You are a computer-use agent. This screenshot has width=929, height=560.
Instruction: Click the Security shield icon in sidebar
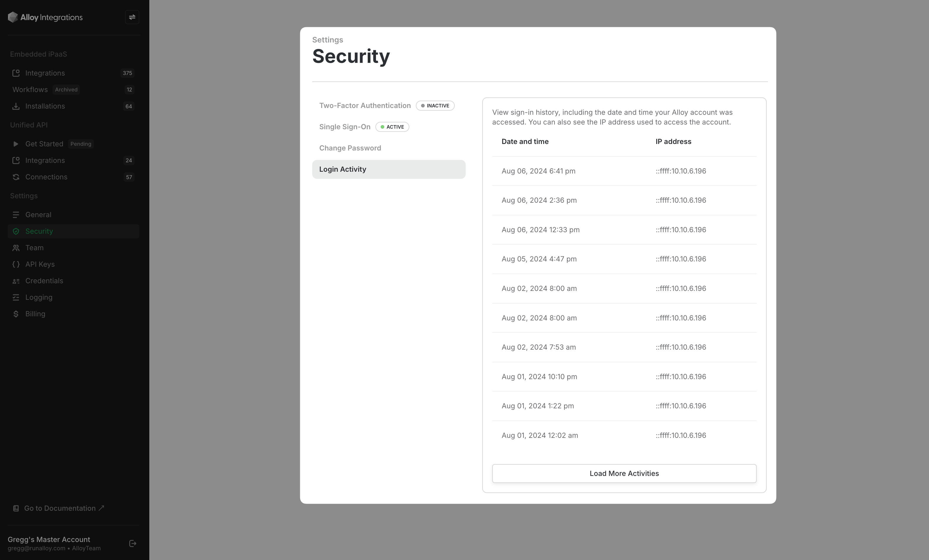(x=16, y=231)
